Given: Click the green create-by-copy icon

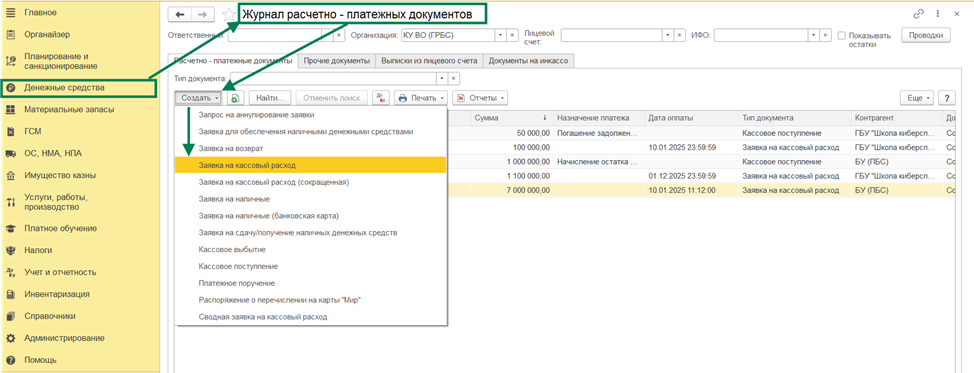Looking at the screenshot, I should [235, 98].
